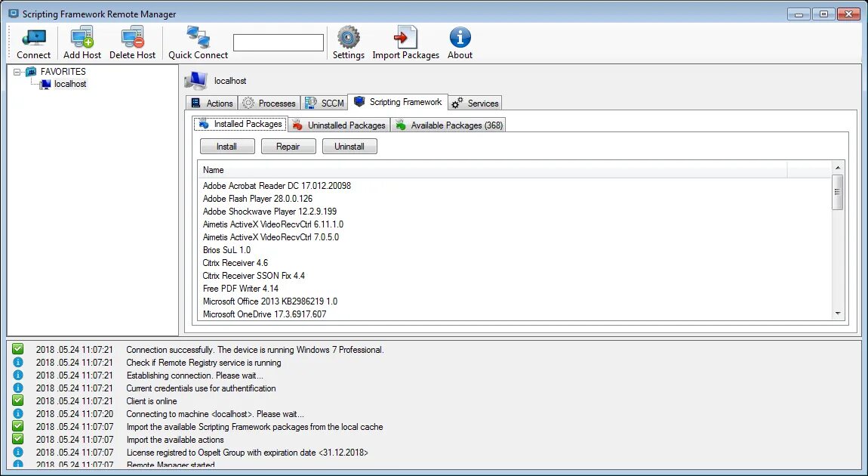Click the application icon in the title bar
The width and height of the screenshot is (868, 476).
14,14
